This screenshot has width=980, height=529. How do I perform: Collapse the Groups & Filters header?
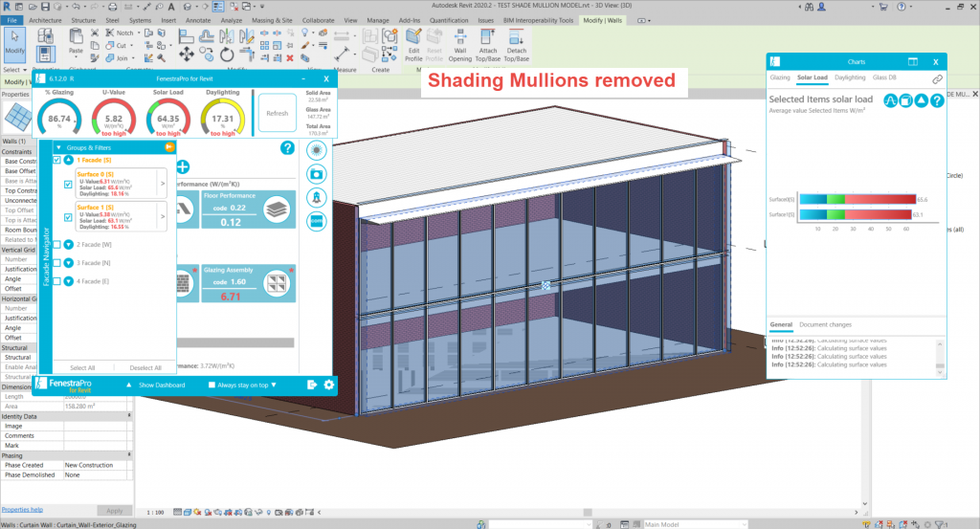pos(58,148)
